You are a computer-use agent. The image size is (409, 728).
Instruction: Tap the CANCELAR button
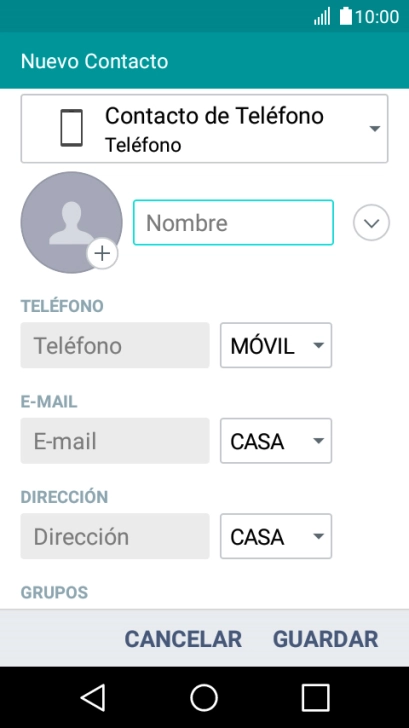(x=183, y=639)
